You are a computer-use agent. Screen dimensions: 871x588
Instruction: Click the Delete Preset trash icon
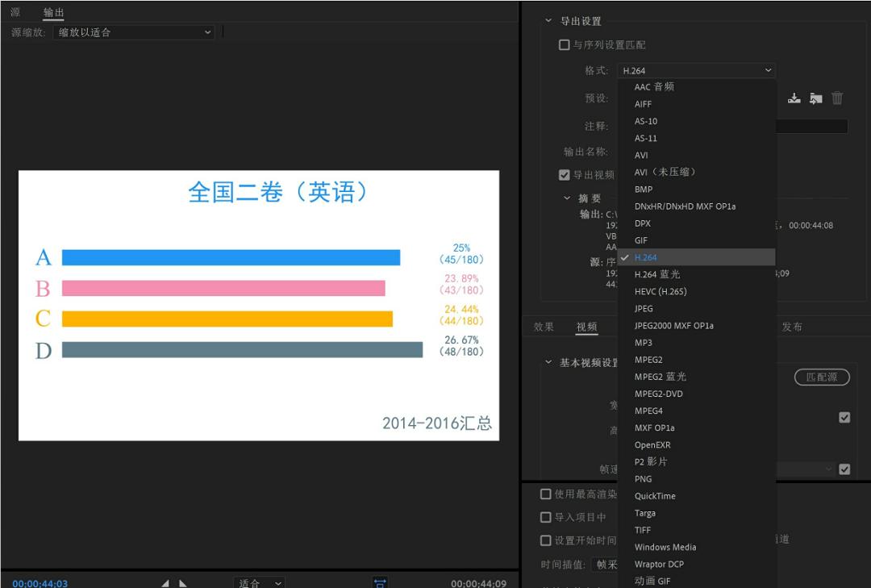[x=837, y=98]
